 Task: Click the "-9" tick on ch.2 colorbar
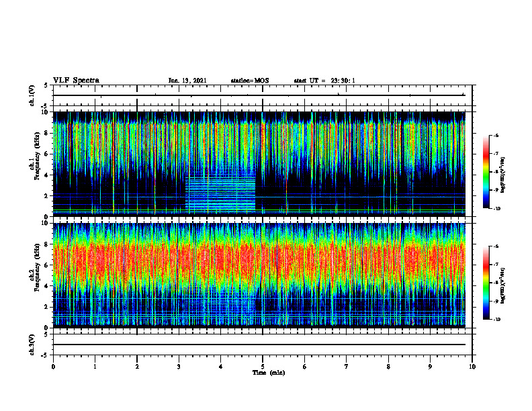[x=496, y=301]
